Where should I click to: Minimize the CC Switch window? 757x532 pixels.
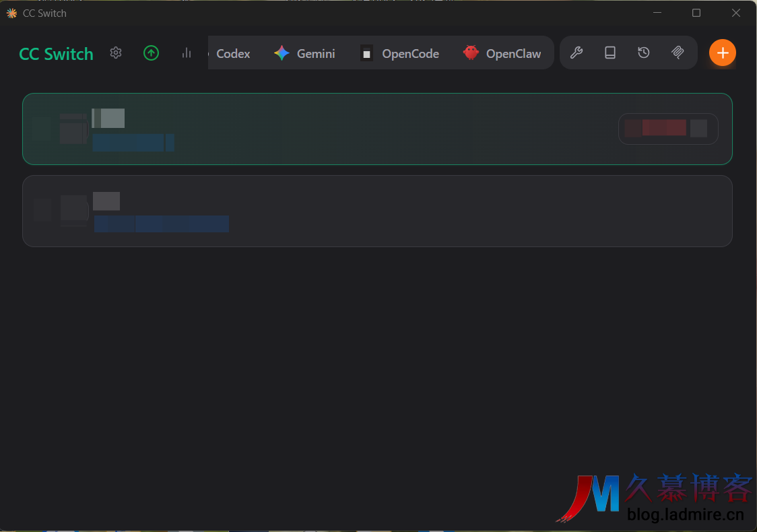tap(657, 13)
